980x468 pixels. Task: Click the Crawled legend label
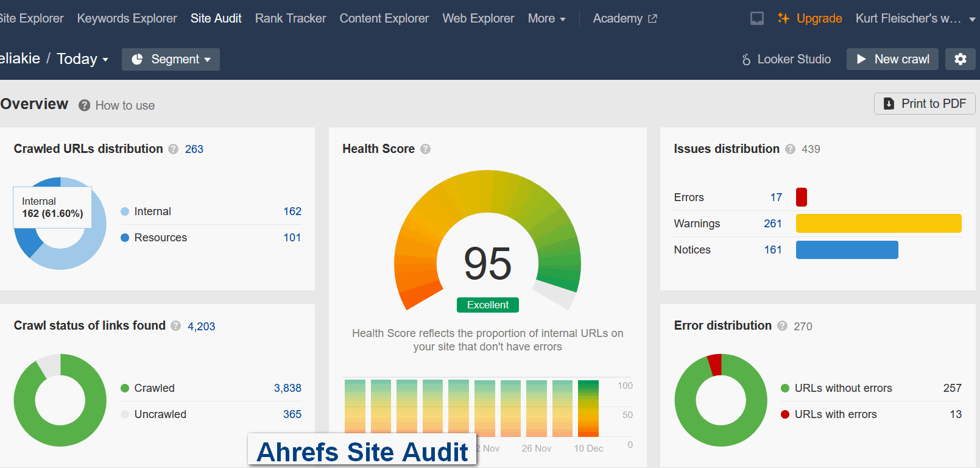[154, 388]
